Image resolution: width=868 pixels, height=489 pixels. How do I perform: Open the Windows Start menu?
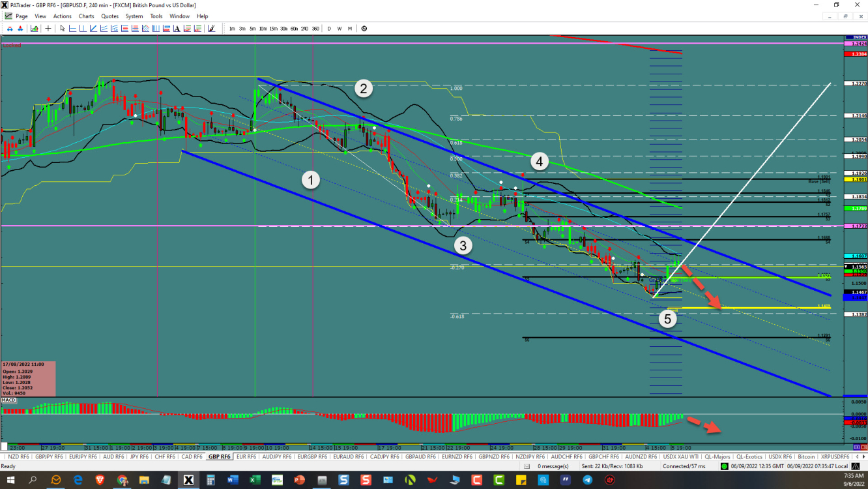(x=10, y=480)
